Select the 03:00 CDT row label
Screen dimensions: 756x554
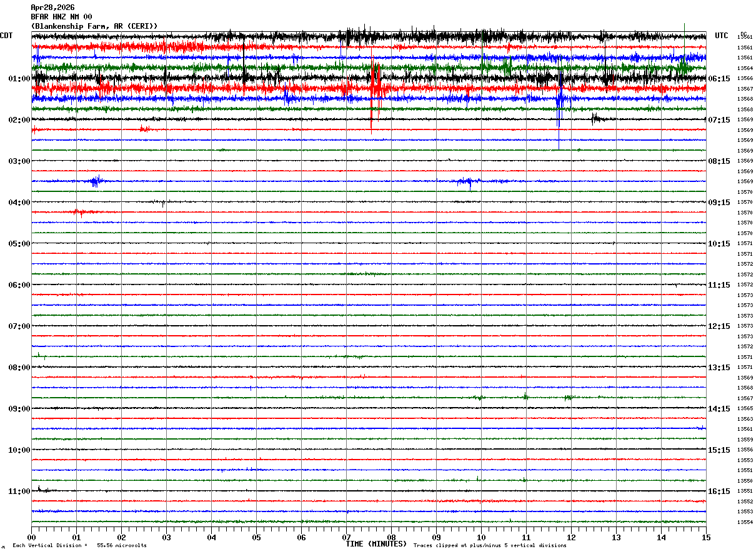[19, 161]
